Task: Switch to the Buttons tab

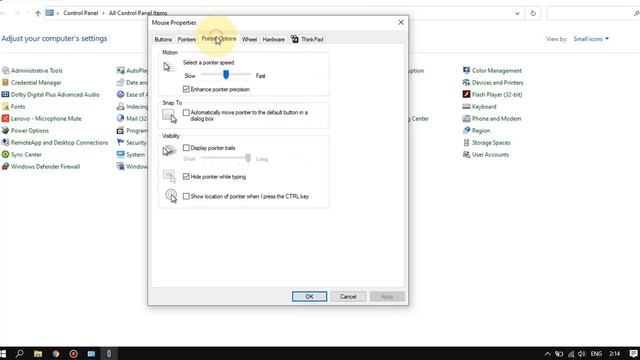Action: click(163, 39)
